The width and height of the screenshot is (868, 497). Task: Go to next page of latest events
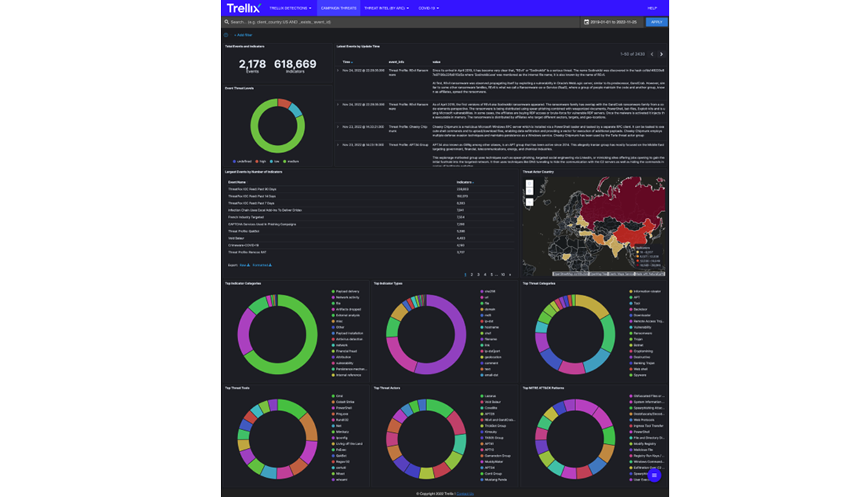[661, 54]
